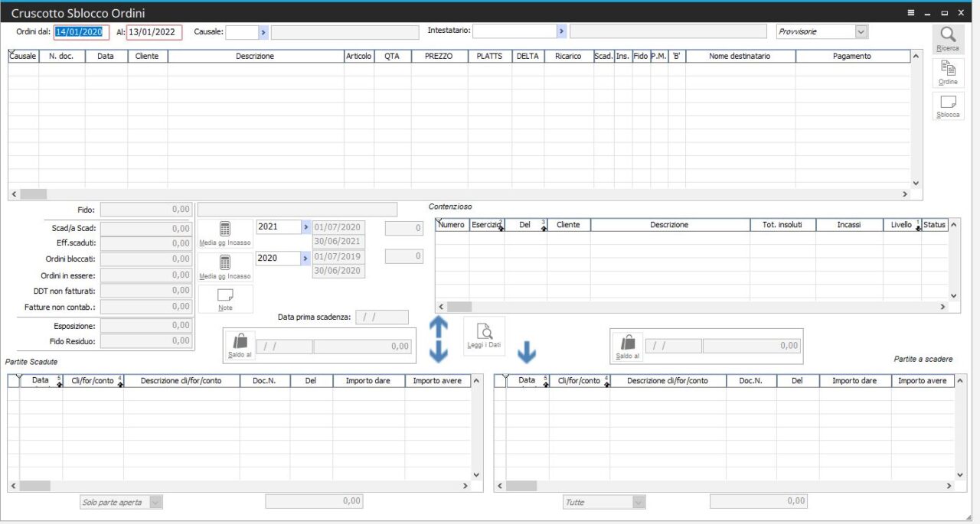
Task: Click the double-headed blue arrow
Action: (x=438, y=339)
